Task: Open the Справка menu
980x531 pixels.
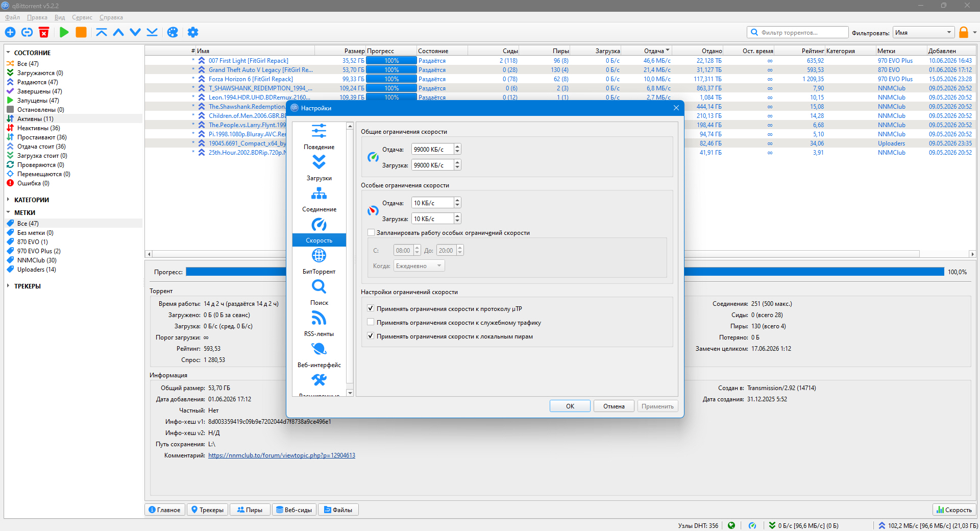Action: [x=111, y=17]
